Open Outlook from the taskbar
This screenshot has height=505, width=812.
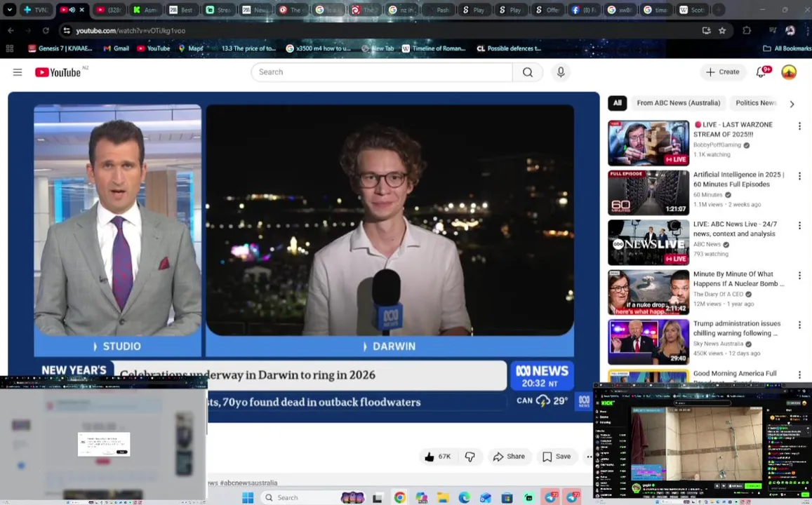[485, 498]
